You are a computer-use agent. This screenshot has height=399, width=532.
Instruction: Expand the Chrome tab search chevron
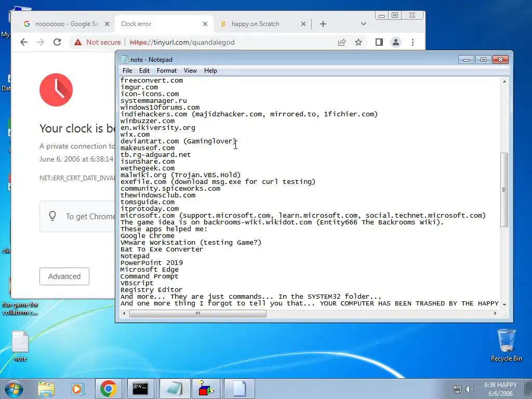[x=363, y=24]
